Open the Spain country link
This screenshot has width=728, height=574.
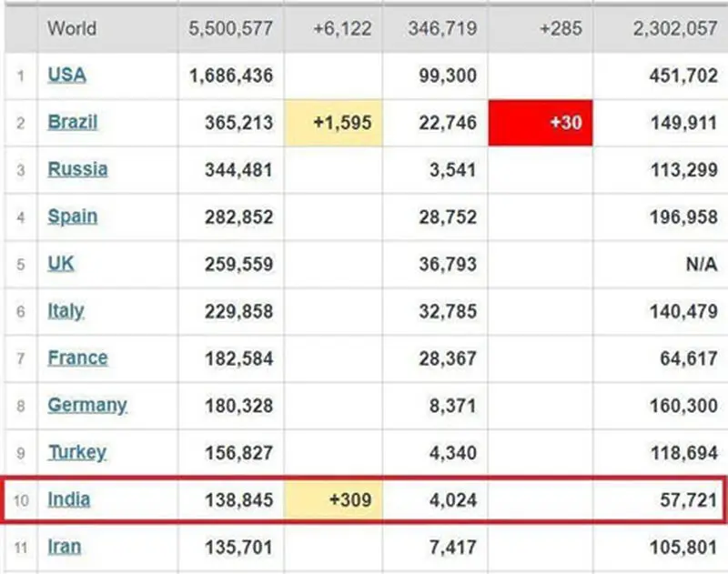pyautogui.click(x=73, y=217)
